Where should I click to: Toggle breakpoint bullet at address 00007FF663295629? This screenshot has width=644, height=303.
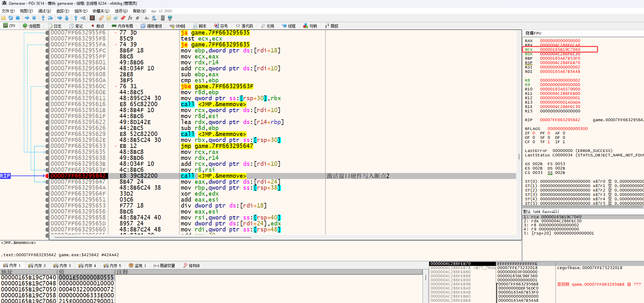(47, 134)
